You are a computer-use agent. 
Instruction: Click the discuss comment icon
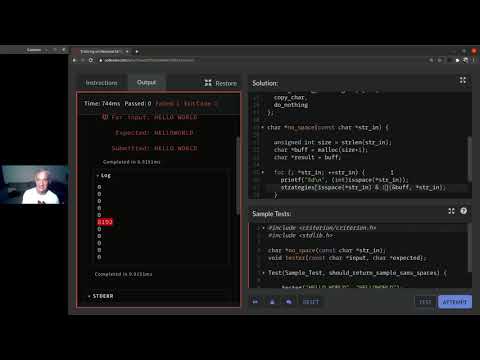289,302
